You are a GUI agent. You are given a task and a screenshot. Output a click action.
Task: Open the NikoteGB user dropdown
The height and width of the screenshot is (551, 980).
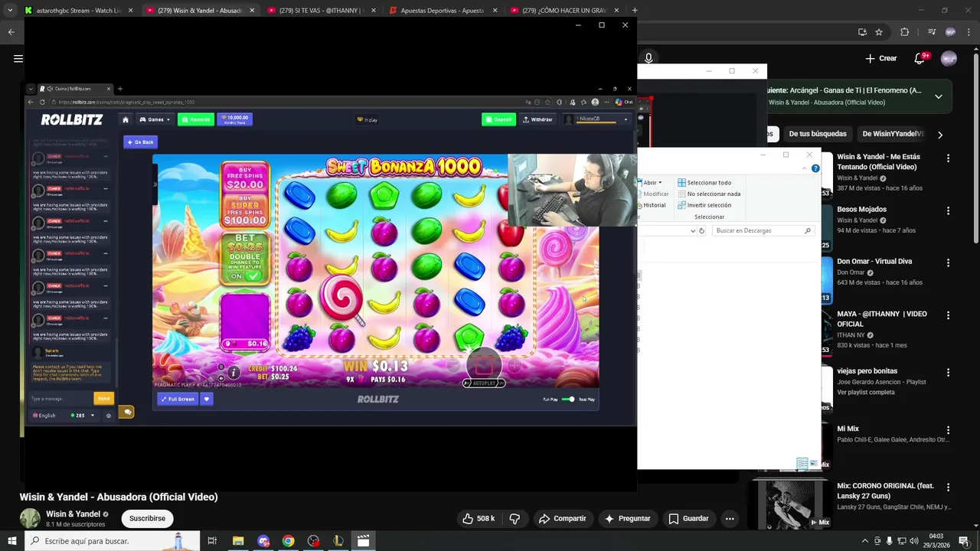pyautogui.click(x=626, y=119)
